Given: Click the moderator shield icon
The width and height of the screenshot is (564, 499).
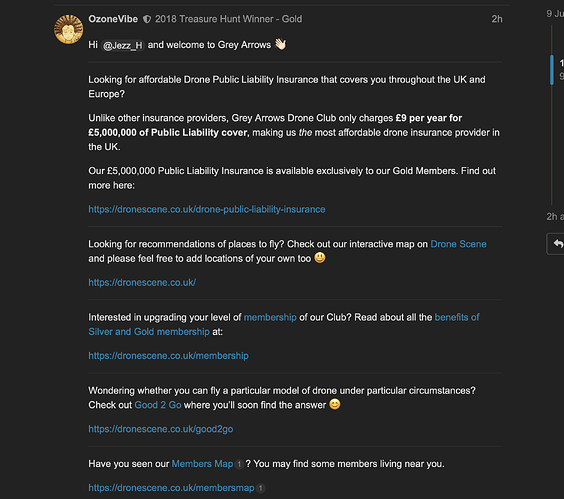Looking at the screenshot, I should [147, 19].
